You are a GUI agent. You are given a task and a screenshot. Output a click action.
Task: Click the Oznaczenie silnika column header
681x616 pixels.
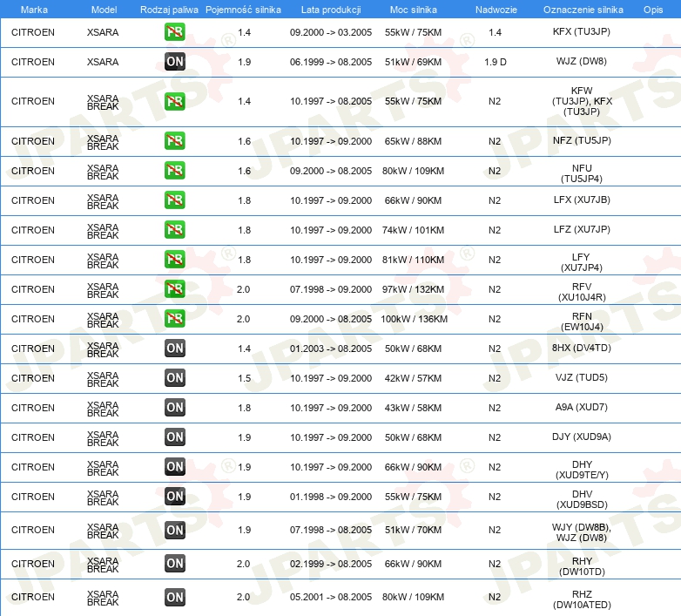tap(583, 10)
